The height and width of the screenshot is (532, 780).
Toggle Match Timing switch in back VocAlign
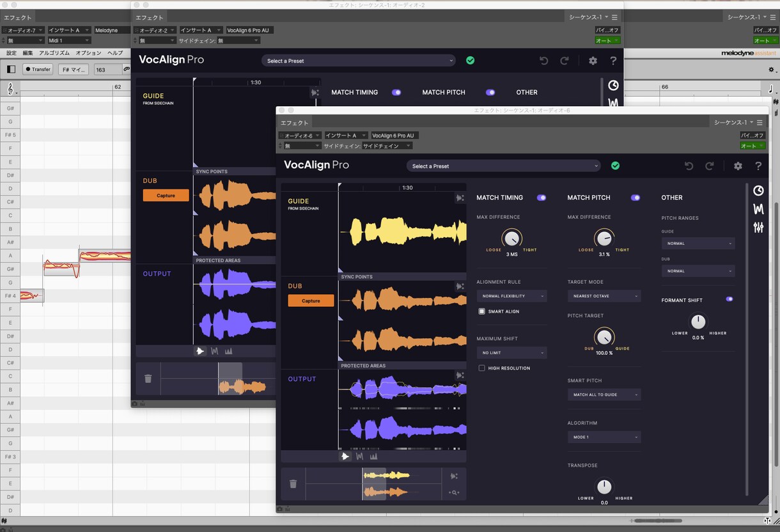pyautogui.click(x=396, y=92)
